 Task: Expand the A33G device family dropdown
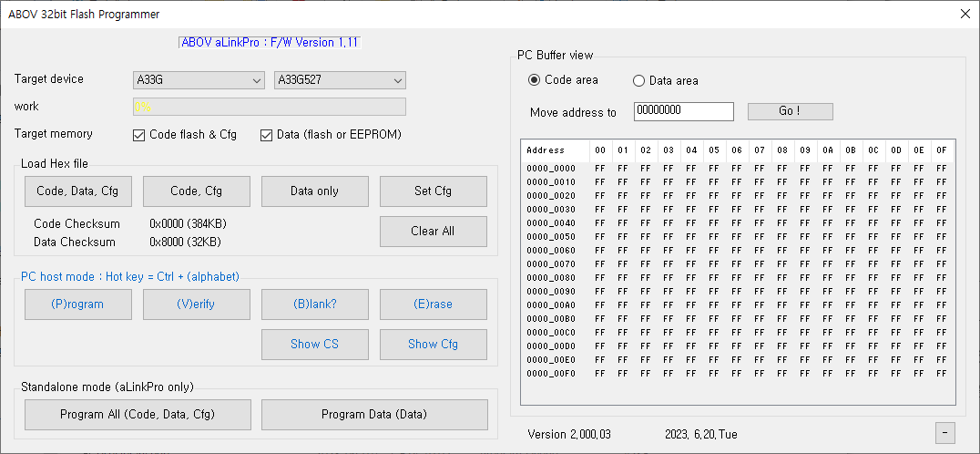click(x=199, y=80)
